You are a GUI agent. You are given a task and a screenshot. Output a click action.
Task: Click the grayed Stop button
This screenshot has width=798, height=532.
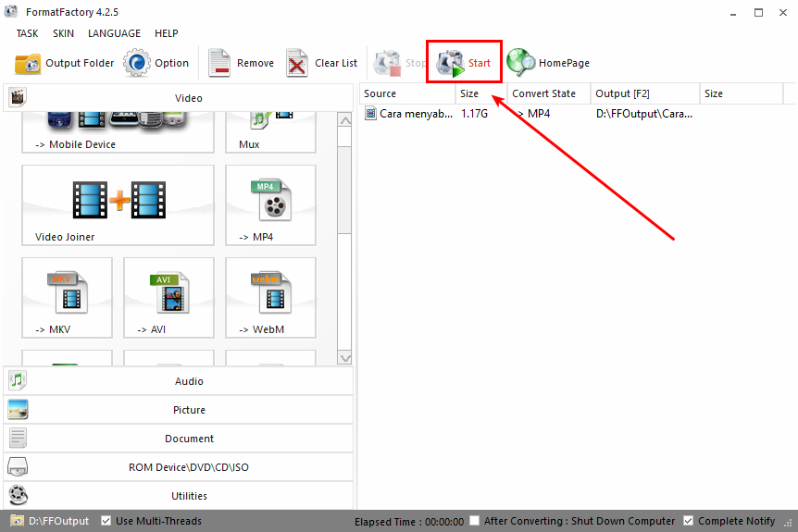coord(400,63)
